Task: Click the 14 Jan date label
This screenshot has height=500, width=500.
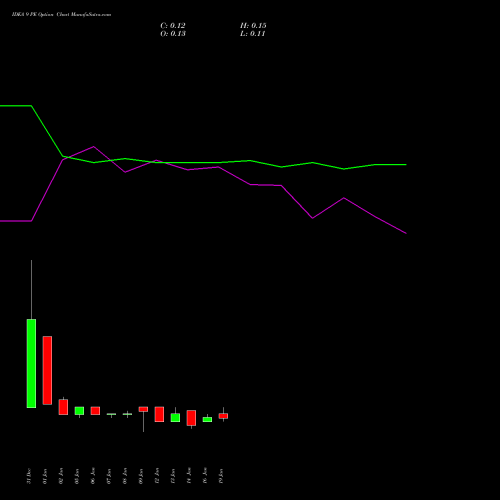Action: [x=189, y=476]
